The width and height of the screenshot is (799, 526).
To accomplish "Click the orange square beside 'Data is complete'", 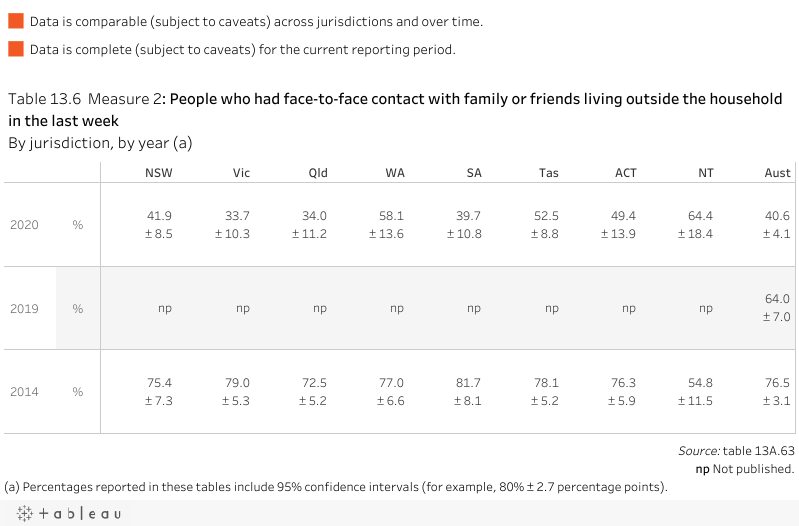I will click(16, 49).
